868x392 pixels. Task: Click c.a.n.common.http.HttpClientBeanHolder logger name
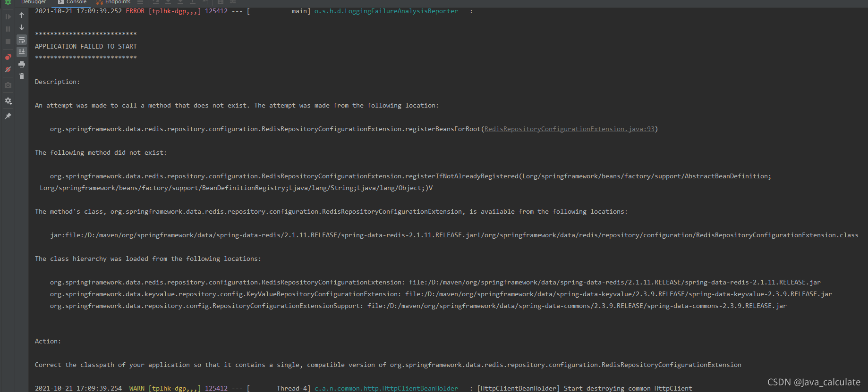point(386,388)
